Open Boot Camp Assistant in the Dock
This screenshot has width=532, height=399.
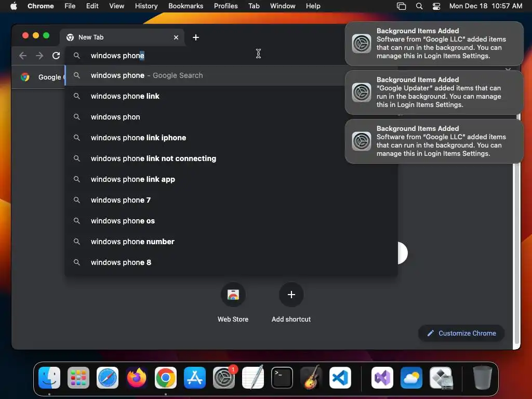click(x=441, y=378)
